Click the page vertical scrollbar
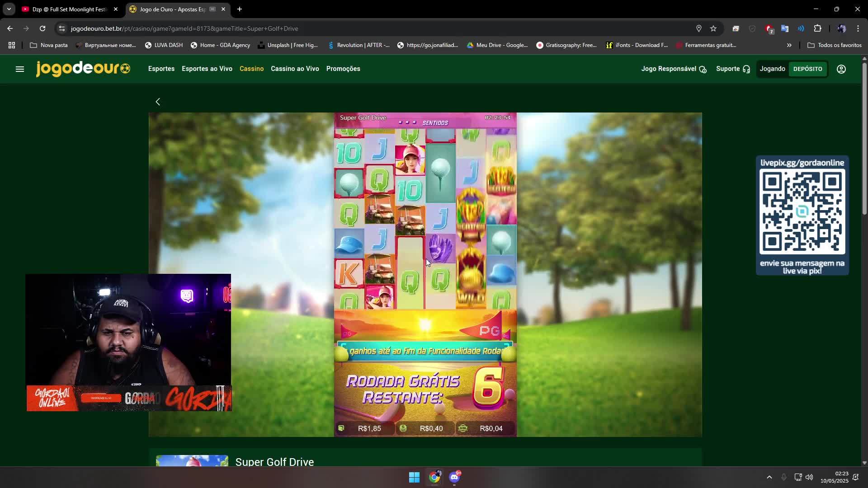 [864, 139]
